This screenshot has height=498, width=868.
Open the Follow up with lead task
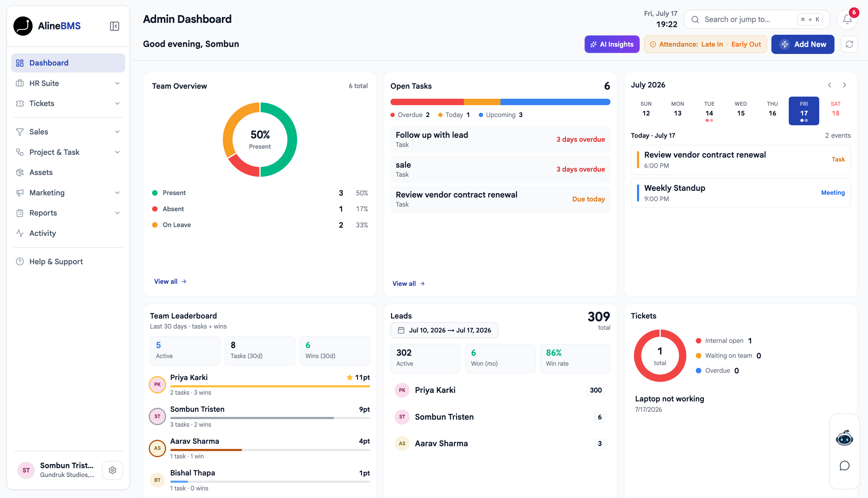pyautogui.click(x=500, y=140)
